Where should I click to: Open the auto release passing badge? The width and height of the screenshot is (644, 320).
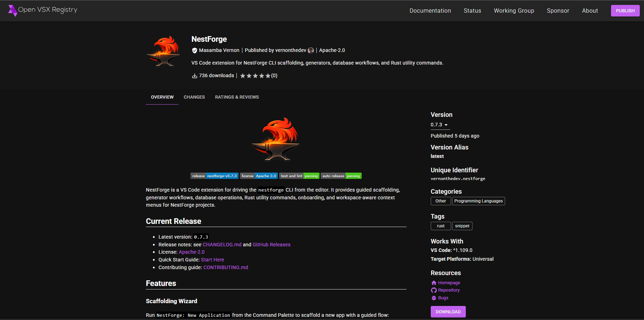pyautogui.click(x=341, y=176)
